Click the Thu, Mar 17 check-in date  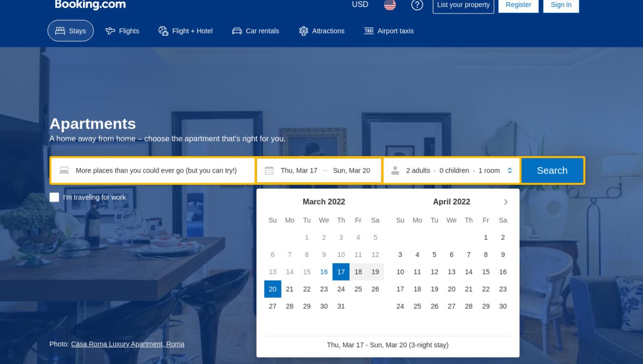click(x=299, y=170)
